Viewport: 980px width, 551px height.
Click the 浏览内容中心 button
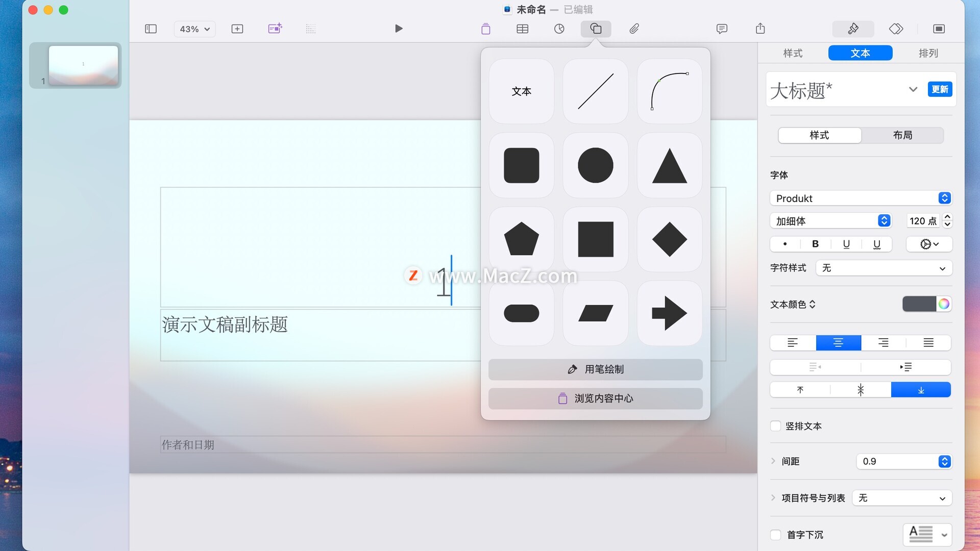595,398
